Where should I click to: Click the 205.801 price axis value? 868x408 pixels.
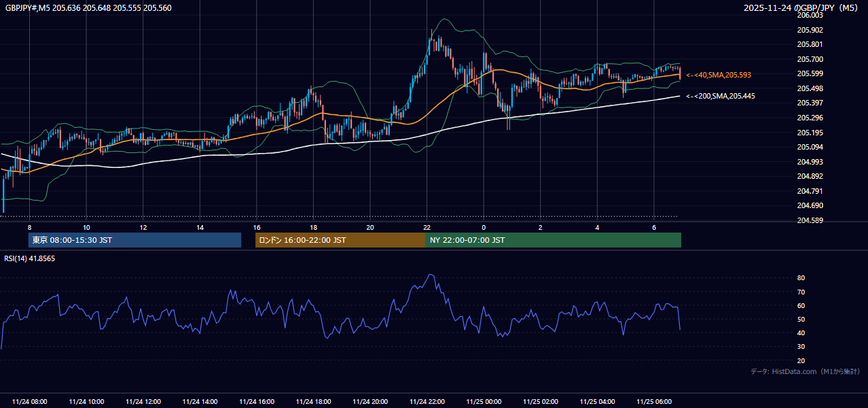coord(810,44)
